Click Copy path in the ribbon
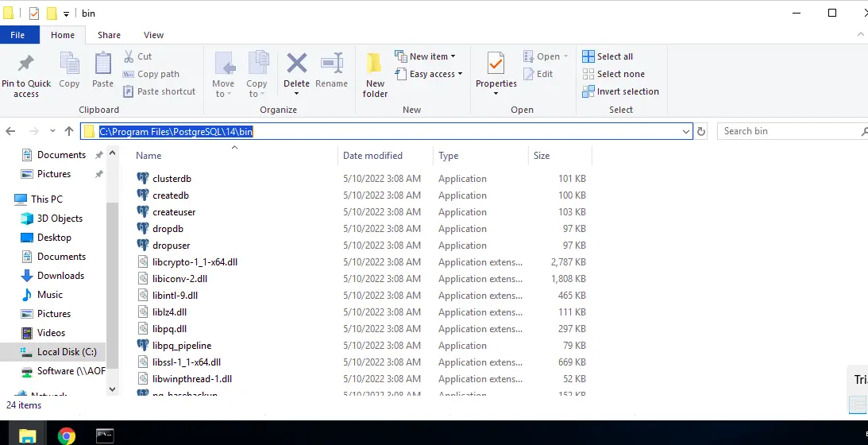This screenshot has width=868, height=445. pyautogui.click(x=151, y=74)
